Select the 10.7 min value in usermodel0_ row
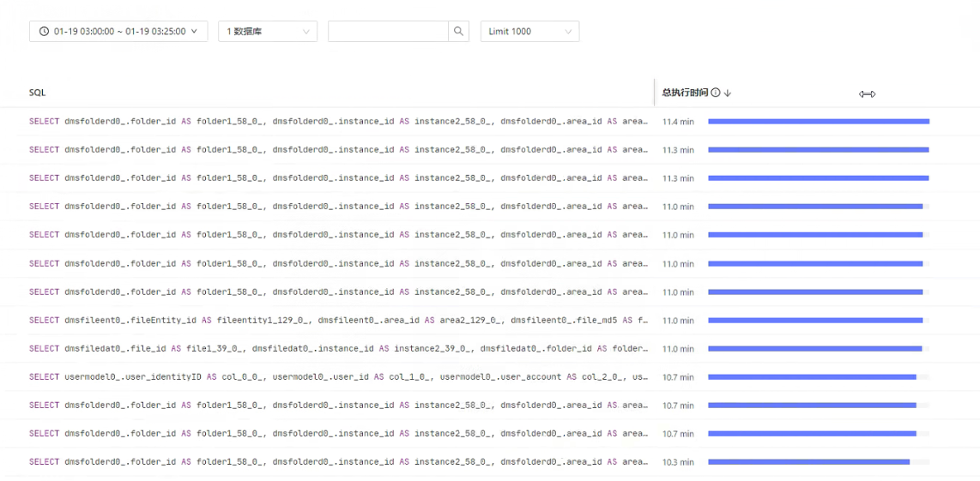 [678, 377]
